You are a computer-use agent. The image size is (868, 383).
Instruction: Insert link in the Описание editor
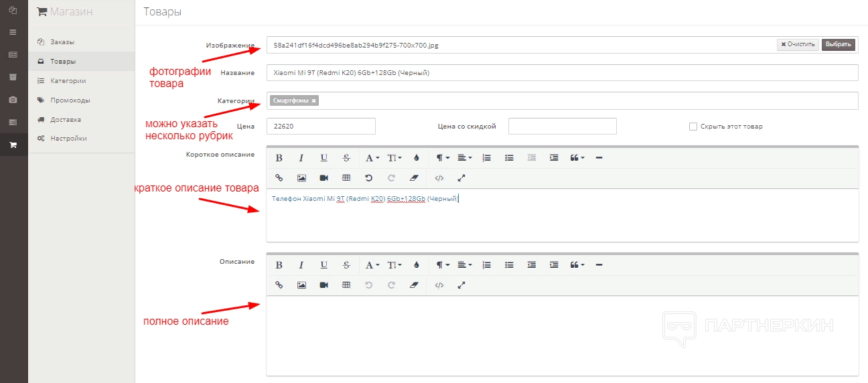(x=279, y=285)
